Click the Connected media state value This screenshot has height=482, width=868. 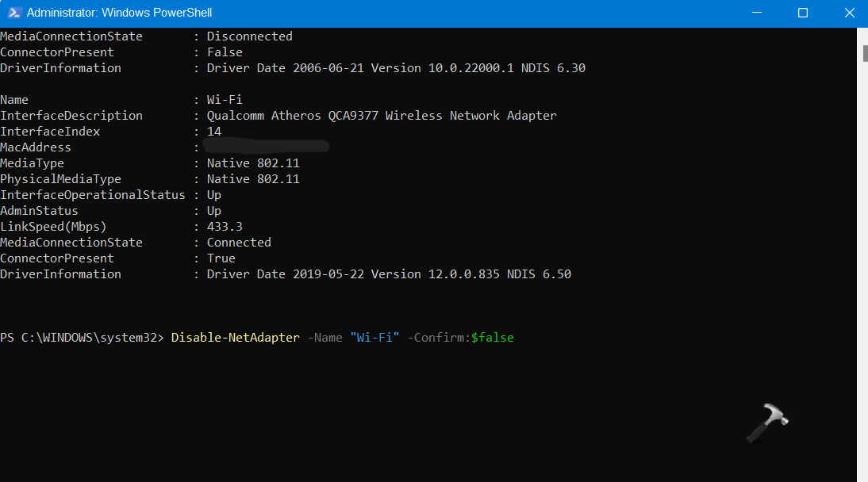[239, 243]
